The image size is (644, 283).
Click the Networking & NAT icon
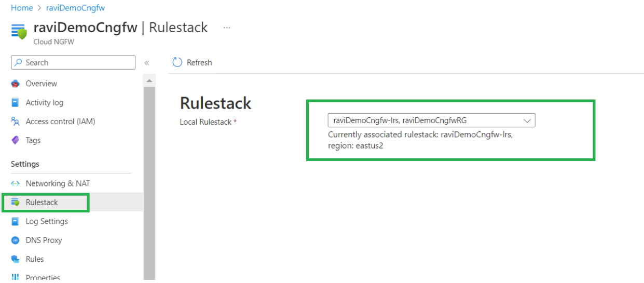(x=15, y=183)
